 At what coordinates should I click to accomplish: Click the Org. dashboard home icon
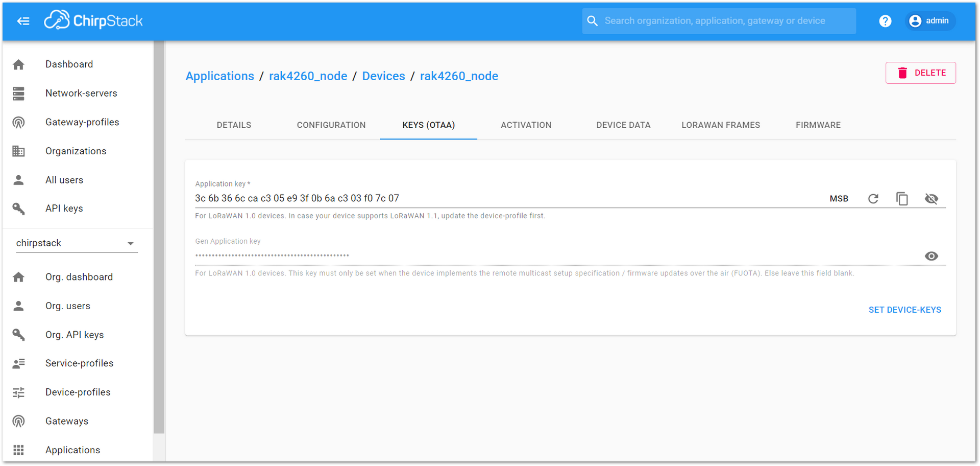19,277
